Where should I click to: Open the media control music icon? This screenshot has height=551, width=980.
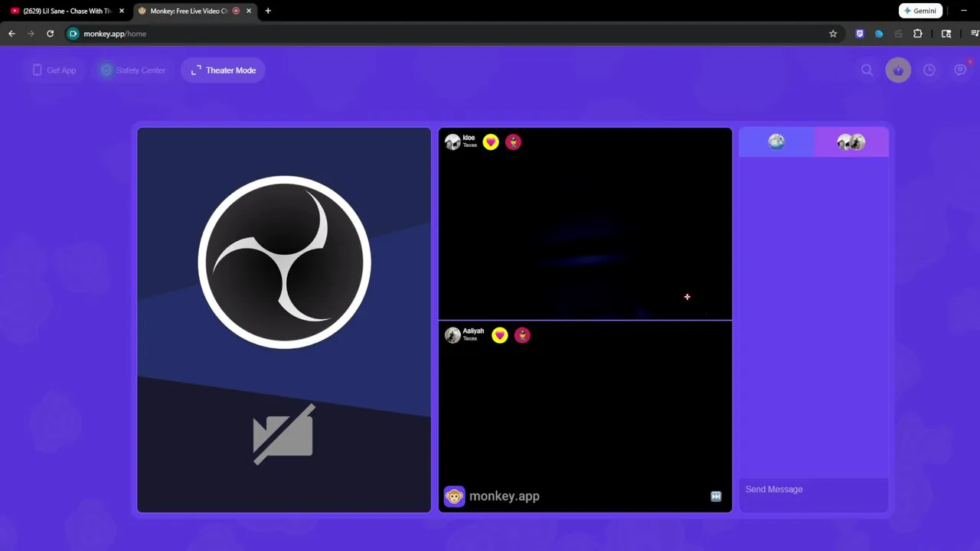point(975,34)
